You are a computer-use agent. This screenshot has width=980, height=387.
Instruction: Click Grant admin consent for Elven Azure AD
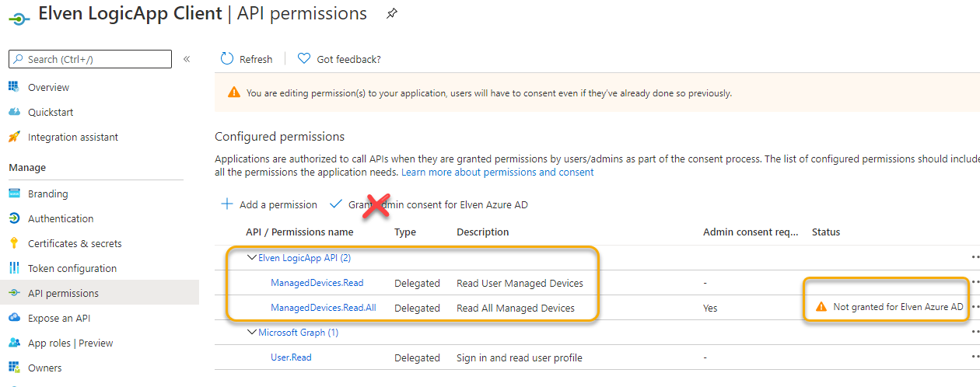click(x=429, y=204)
